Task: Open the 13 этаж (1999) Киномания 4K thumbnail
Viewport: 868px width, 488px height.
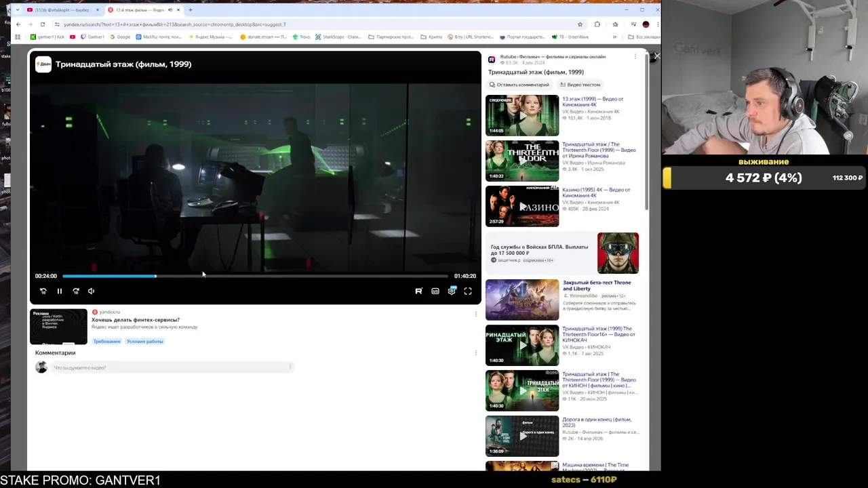Action: [522, 115]
